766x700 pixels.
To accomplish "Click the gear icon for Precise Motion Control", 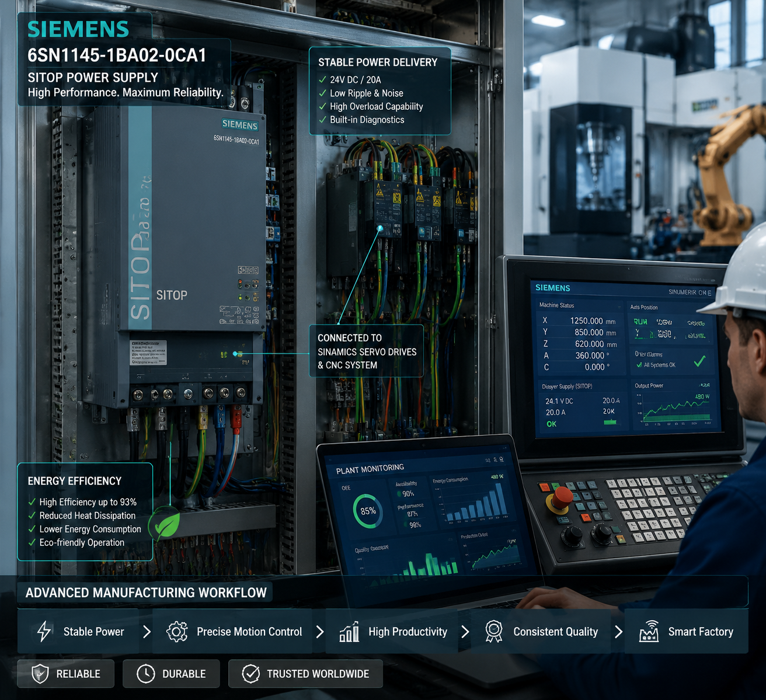I will (177, 632).
